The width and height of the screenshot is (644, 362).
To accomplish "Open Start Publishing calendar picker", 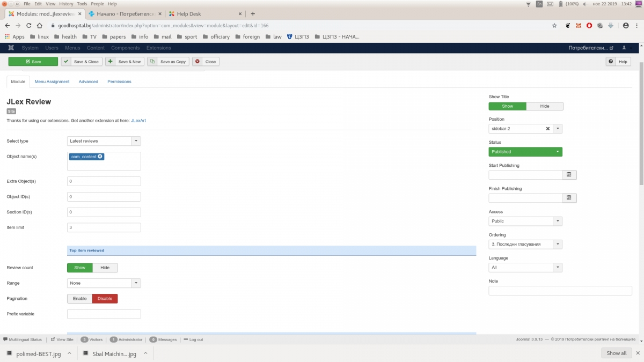I will [569, 175].
